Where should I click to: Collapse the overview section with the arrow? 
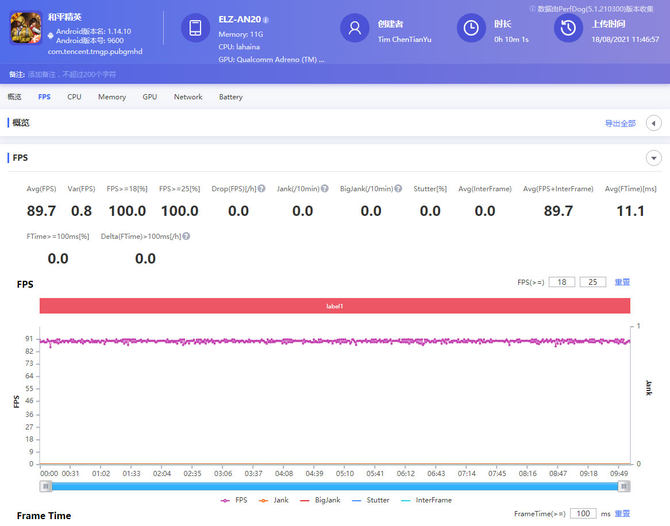[654, 123]
